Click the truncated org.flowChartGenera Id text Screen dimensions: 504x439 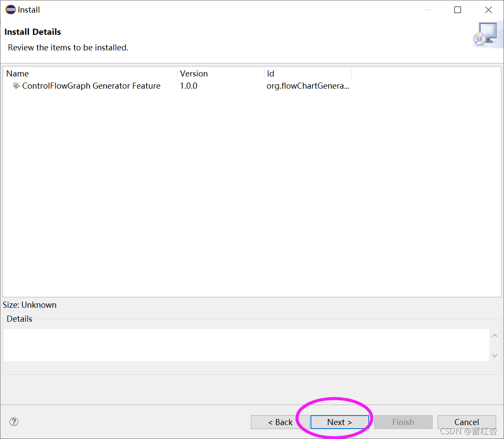click(x=308, y=86)
